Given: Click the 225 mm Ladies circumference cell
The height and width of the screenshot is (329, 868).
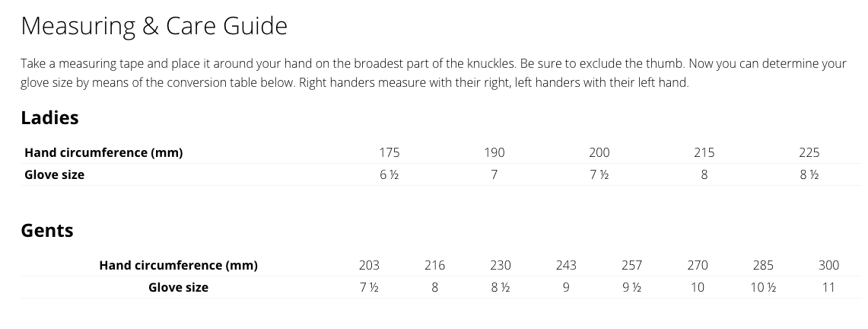Looking at the screenshot, I should pos(809,152).
